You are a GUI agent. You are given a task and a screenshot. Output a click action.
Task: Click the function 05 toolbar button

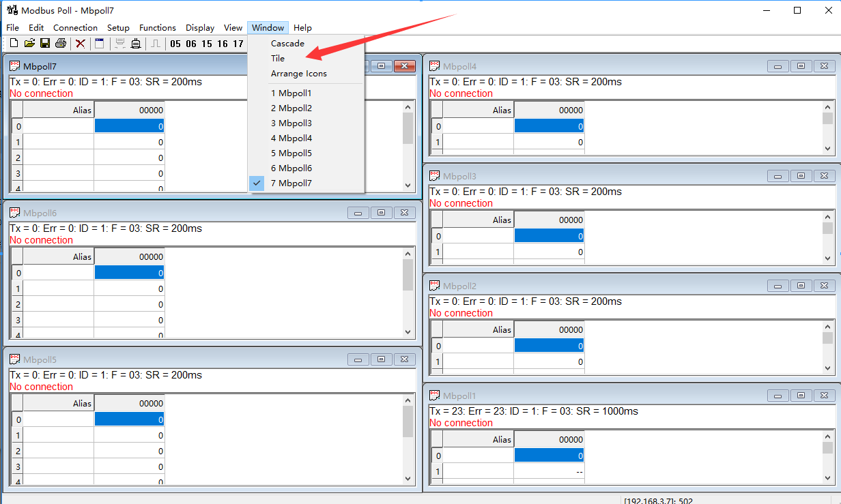point(175,44)
